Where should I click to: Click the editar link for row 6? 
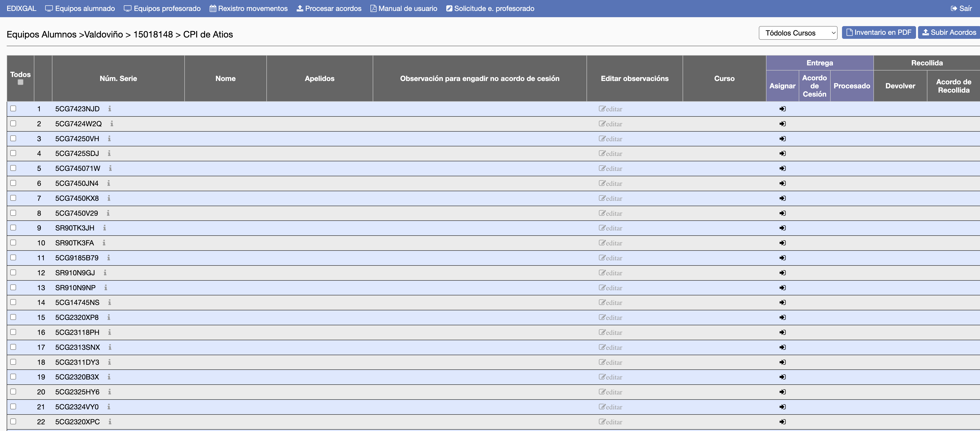pos(610,184)
